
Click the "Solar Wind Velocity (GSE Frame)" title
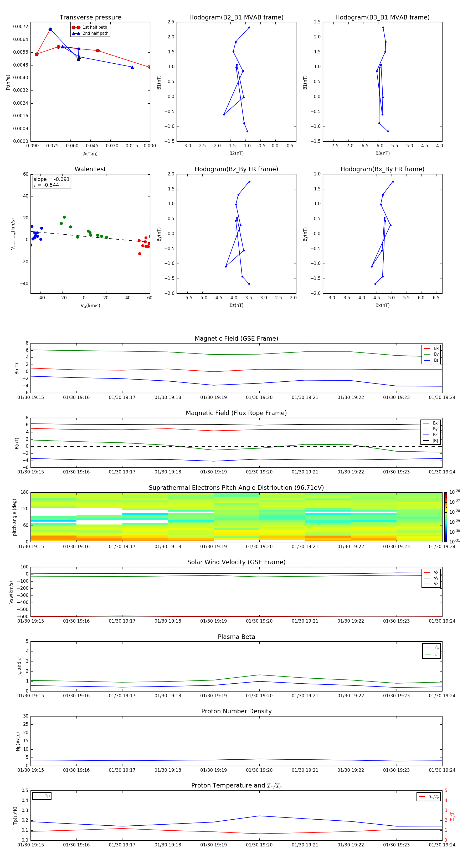pyautogui.click(x=236, y=562)
